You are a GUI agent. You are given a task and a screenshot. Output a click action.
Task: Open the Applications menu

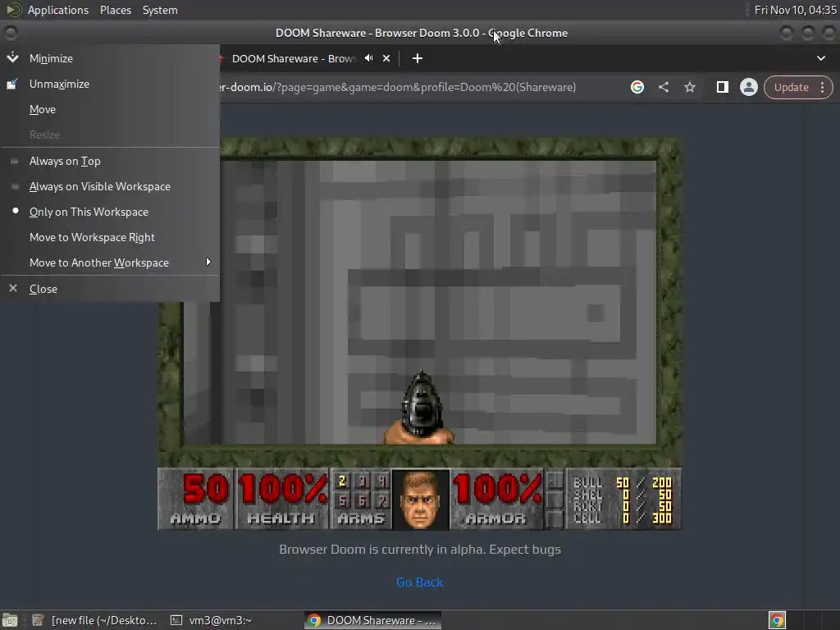point(58,10)
